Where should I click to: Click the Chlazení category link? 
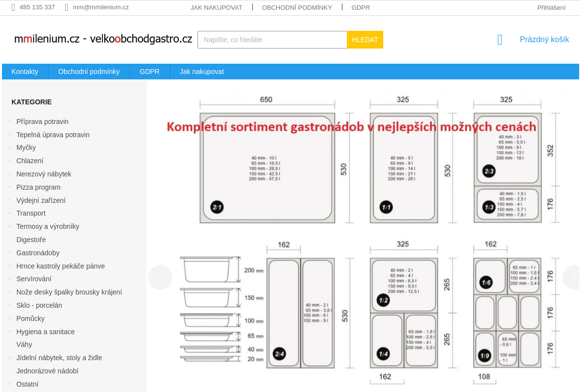point(30,161)
